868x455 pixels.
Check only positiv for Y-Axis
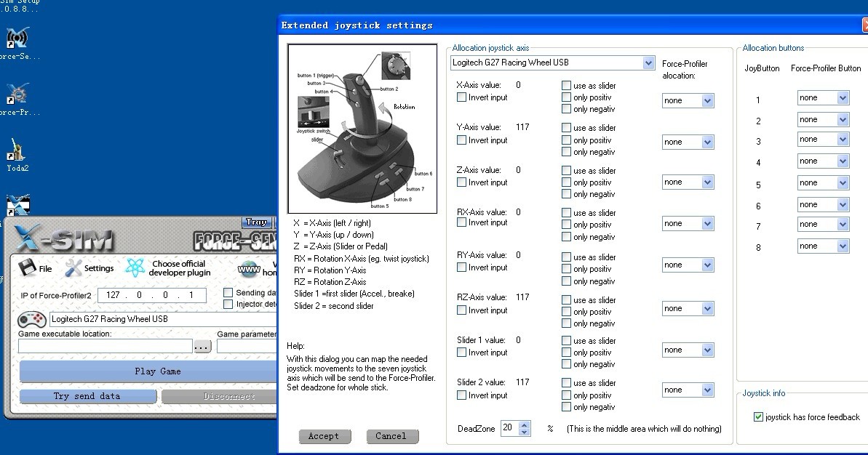(x=566, y=140)
